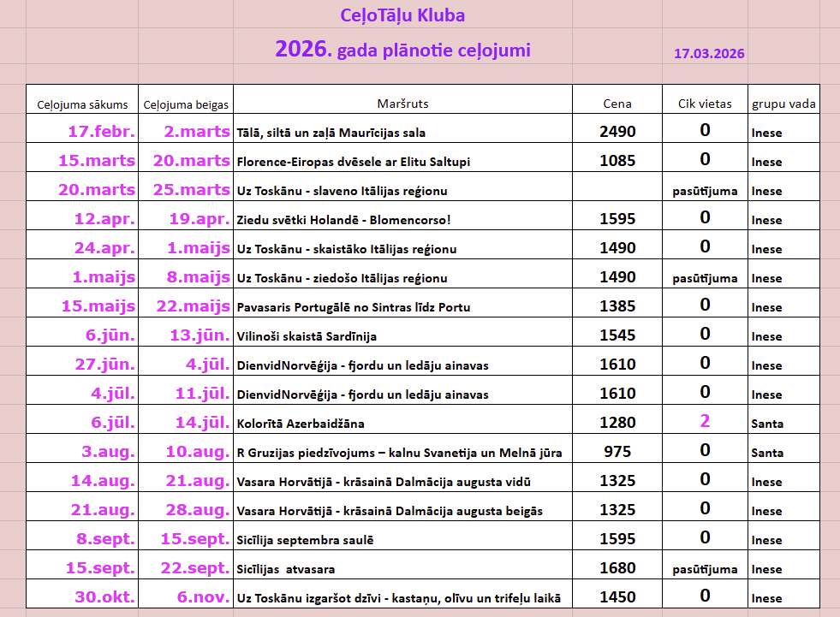This screenshot has height=617, width=840.
Task: Click the date 17.03.2026 cell
Action: coord(708,53)
